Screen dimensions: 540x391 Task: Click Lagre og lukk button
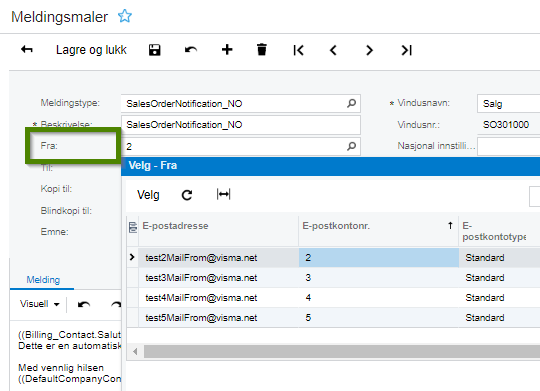(91, 50)
